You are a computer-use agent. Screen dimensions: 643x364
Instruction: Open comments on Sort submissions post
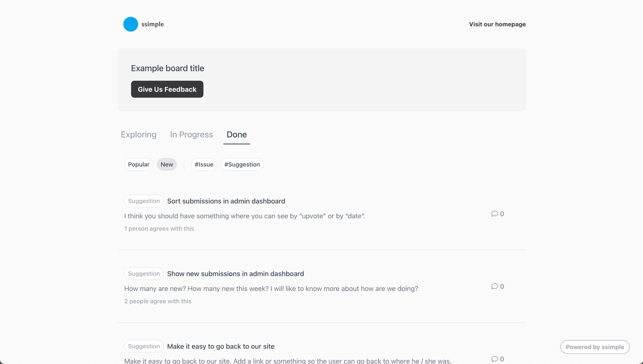(x=498, y=214)
